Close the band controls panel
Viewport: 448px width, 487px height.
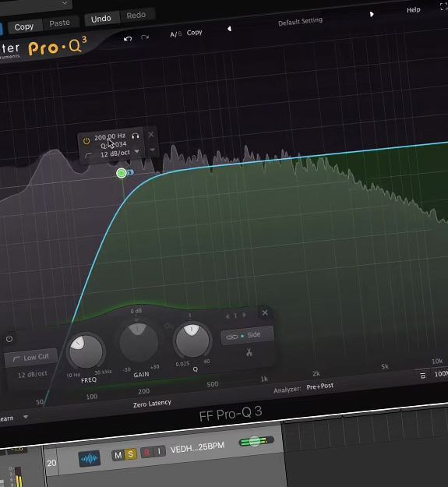(x=265, y=312)
